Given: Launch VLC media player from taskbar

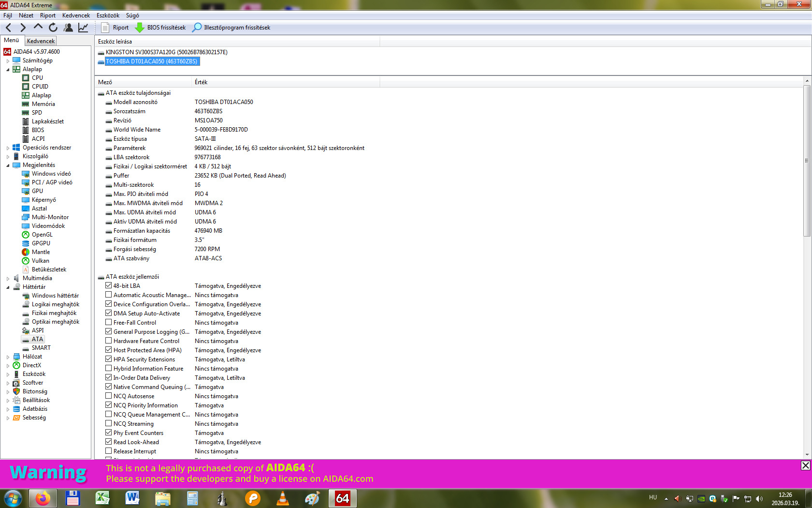Looking at the screenshot, I should click(283, 498).
